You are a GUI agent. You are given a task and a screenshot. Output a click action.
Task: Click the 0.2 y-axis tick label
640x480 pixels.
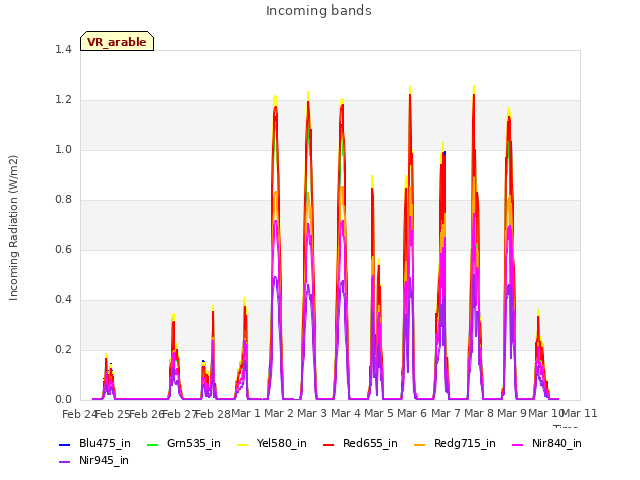63,350
